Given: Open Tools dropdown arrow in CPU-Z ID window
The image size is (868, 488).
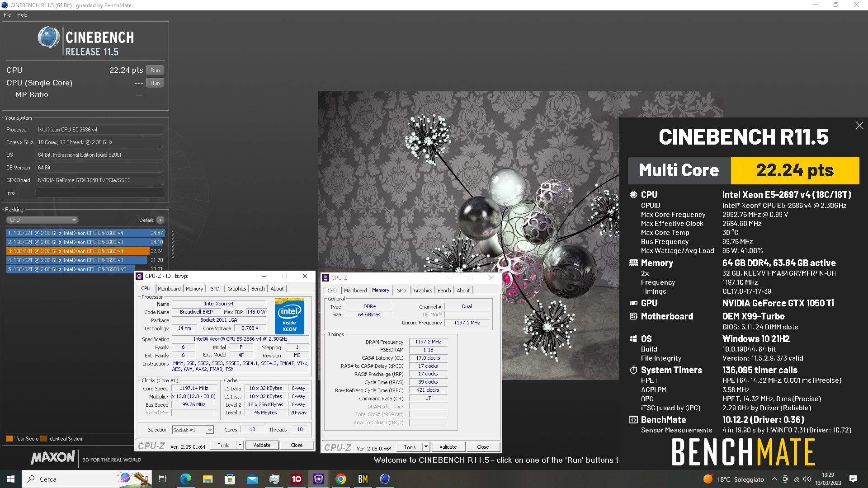Looking at the screenshot, I should (240, 446).
